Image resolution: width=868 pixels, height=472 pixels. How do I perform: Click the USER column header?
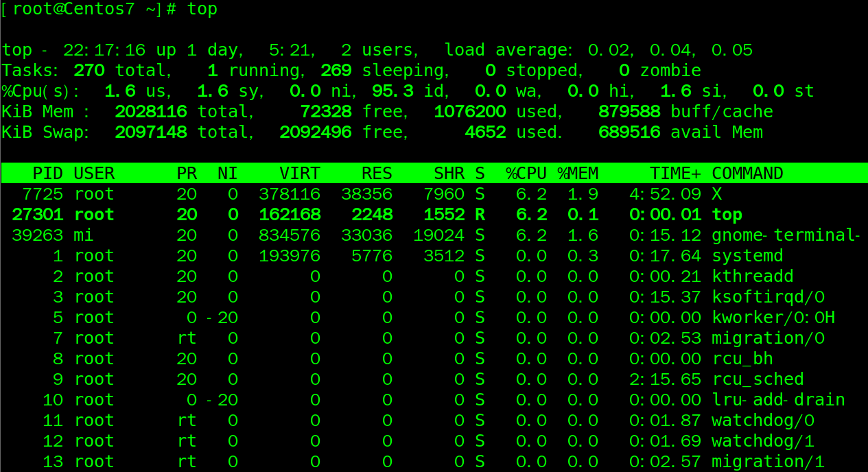pyautogui.click(x=94, y=174)
